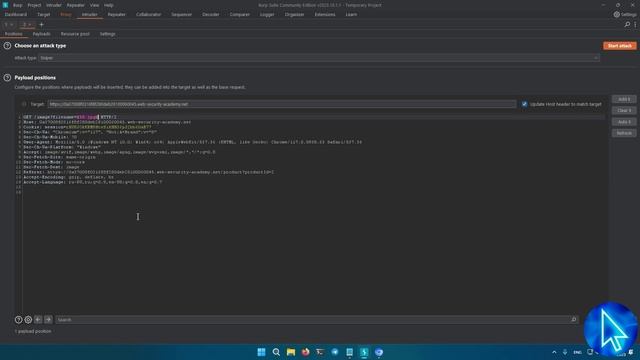Click the Burp Suite logo icon
This screenshot has height=360, width=640.
click(5, 5)
